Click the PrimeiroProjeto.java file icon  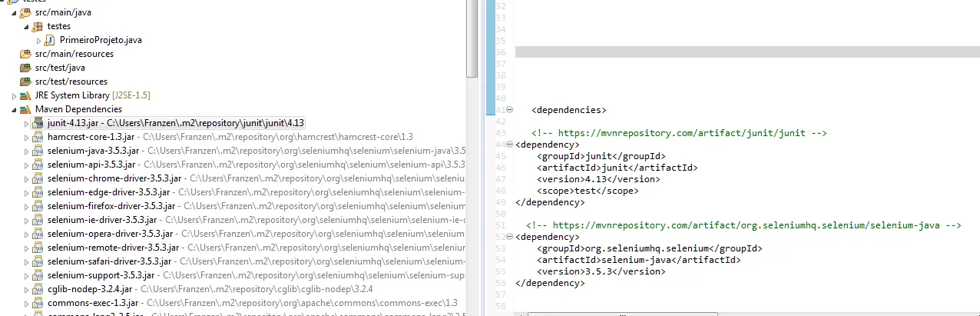tap(50, 40)
